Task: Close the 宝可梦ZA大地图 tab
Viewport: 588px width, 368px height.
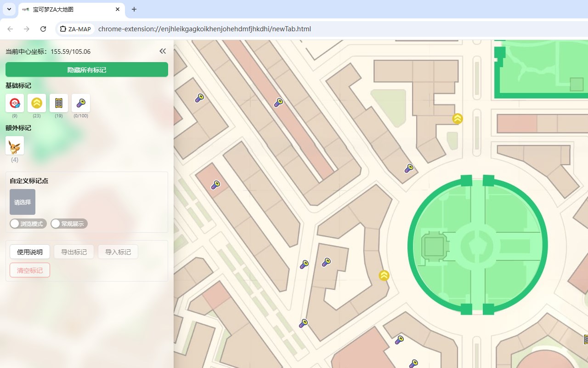Action: coord(118,9)
